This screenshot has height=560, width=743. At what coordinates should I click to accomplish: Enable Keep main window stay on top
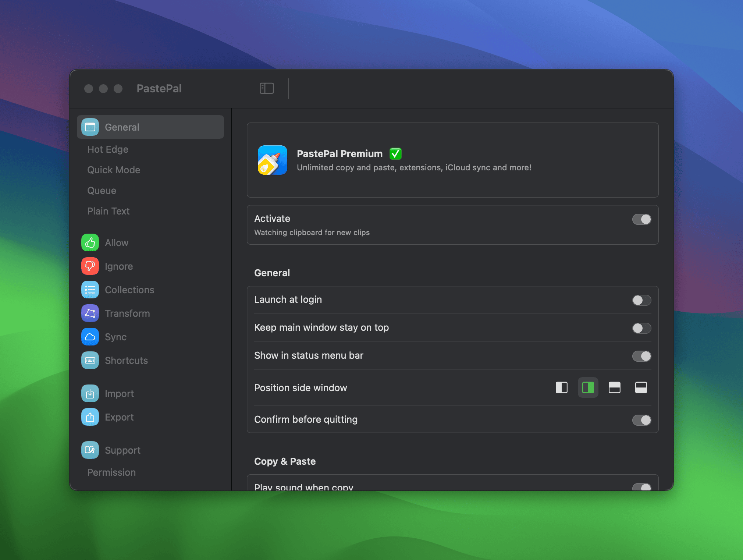642,328
